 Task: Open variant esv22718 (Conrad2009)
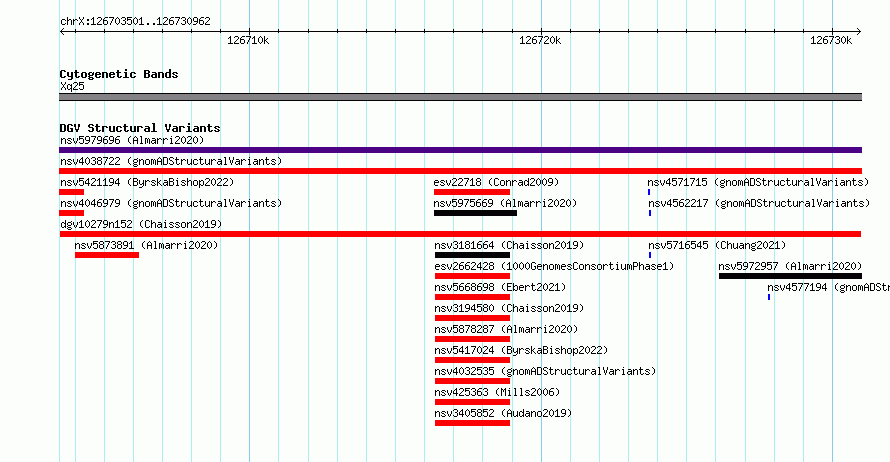tap(496, 182)
